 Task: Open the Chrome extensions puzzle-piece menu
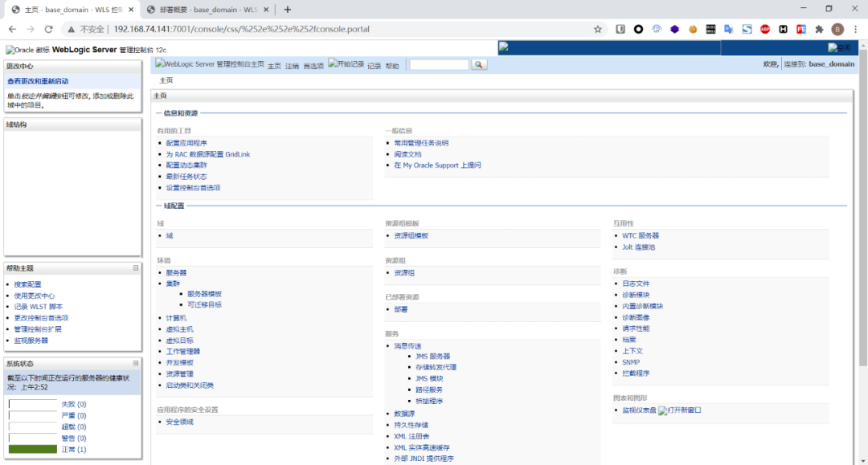coord(819,29)
